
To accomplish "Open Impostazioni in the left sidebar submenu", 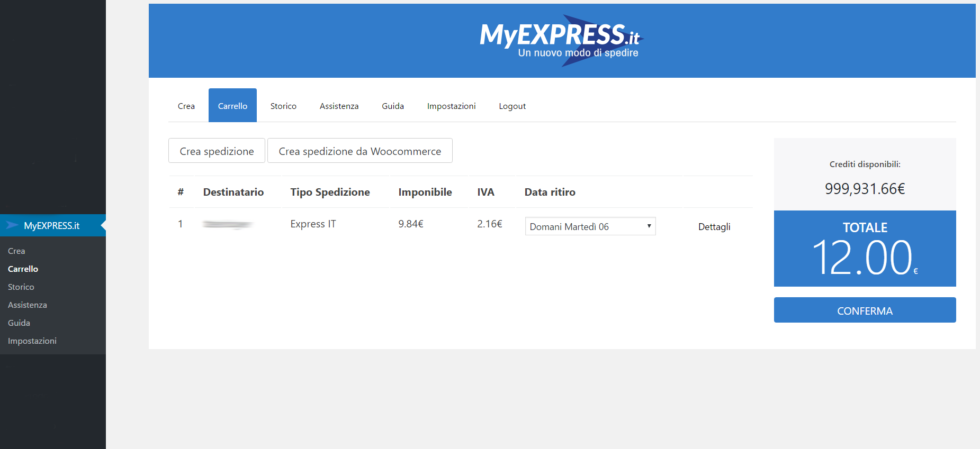I will (x=32, y=341).
